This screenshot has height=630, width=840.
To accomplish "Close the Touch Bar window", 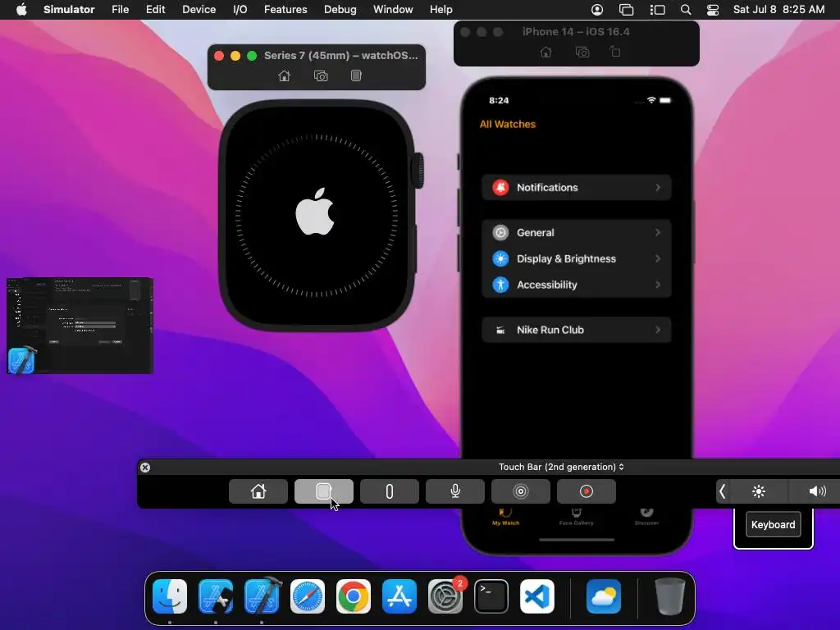I will click(x=145, y=467).
